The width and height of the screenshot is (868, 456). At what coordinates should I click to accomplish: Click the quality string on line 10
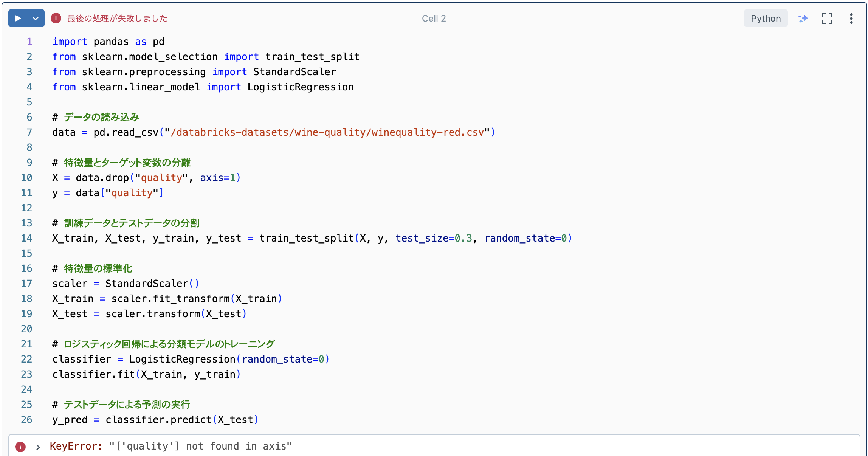(x=160, y=177)
